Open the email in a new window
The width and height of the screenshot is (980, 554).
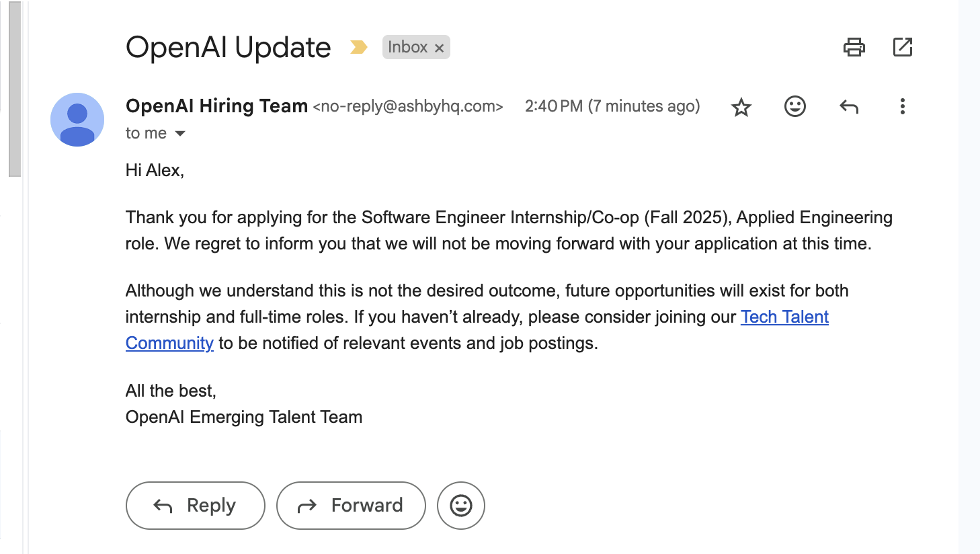click(x=903, y=47)
